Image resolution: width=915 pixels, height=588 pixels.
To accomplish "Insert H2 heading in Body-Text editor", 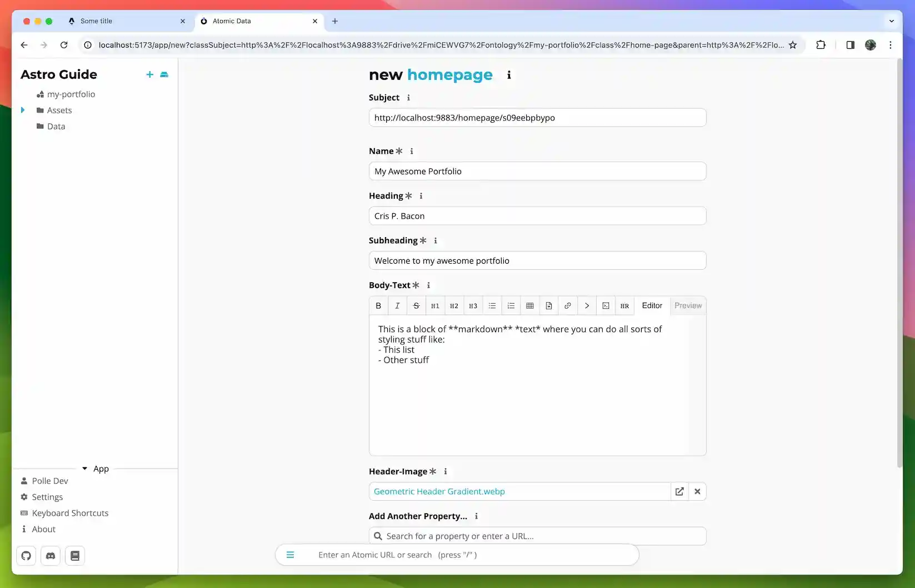I will tap(454, 306).
